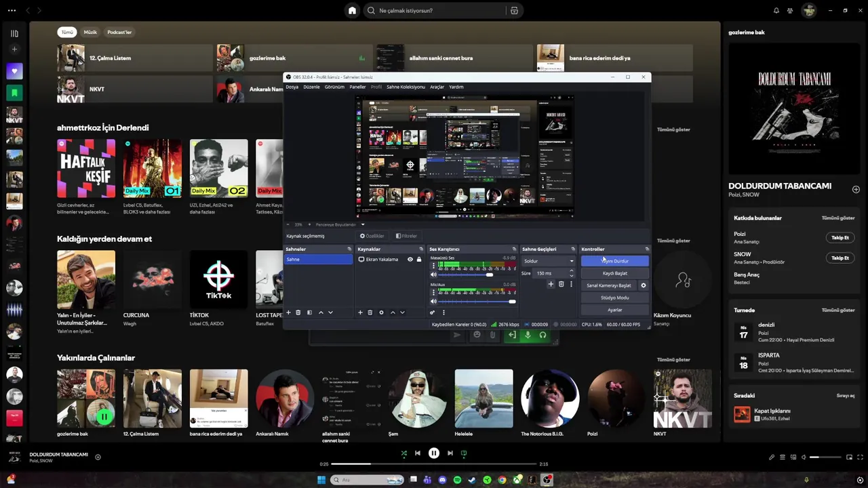
Task: Open OBS preview scaling dropdown arrow
Action: pos(362,224)
